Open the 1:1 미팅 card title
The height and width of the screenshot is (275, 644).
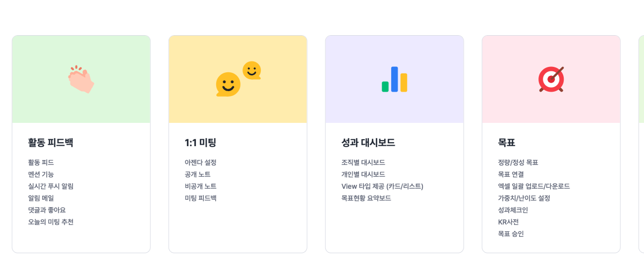(200, 143)
